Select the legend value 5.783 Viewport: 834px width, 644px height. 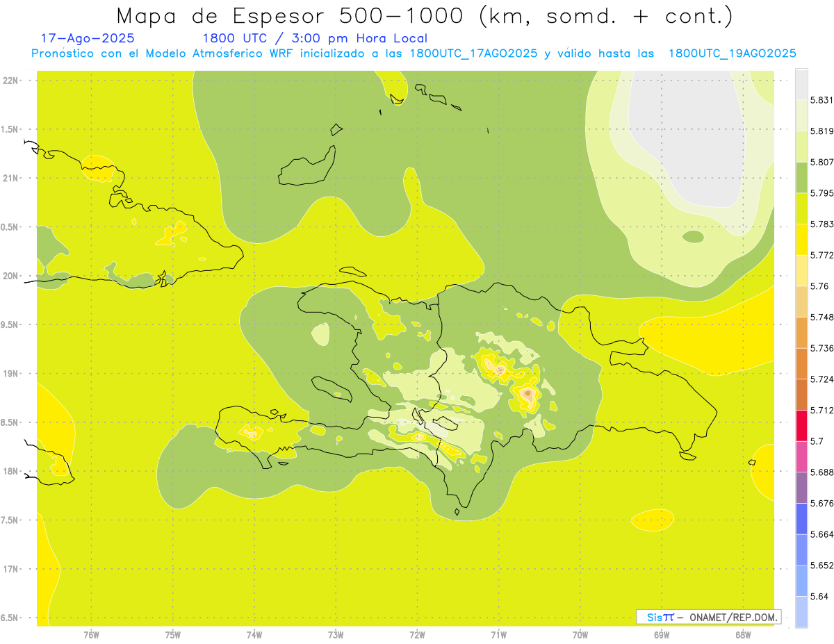click(x=822, y=224)
